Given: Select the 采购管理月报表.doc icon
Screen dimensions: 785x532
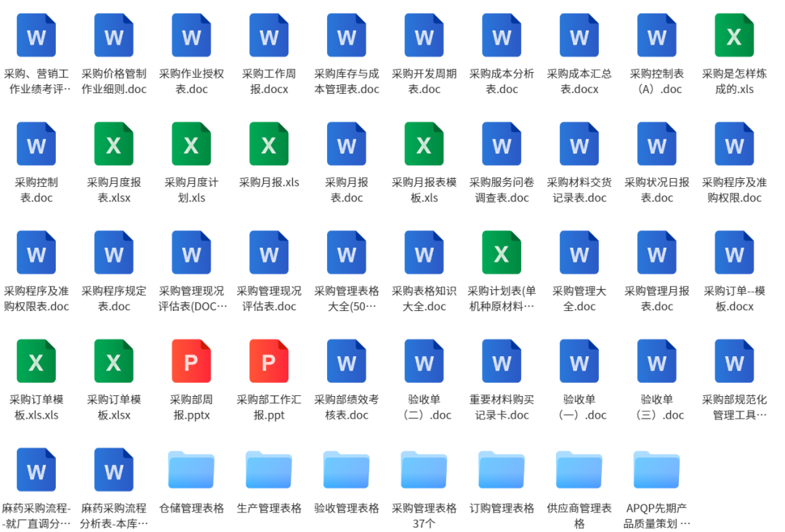Looking at the screenshot, I should click(657, 252).
